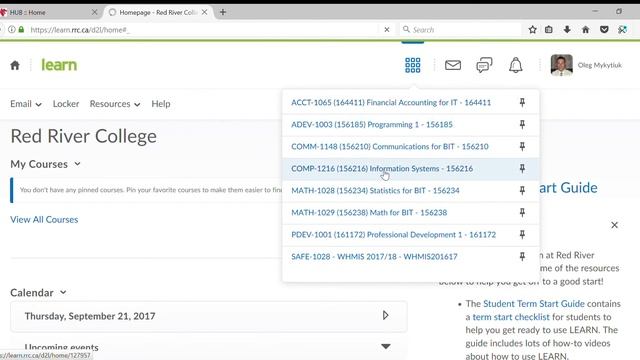
Task: Show site information icon
Action: pyautogui.click(x=12, y=29)
